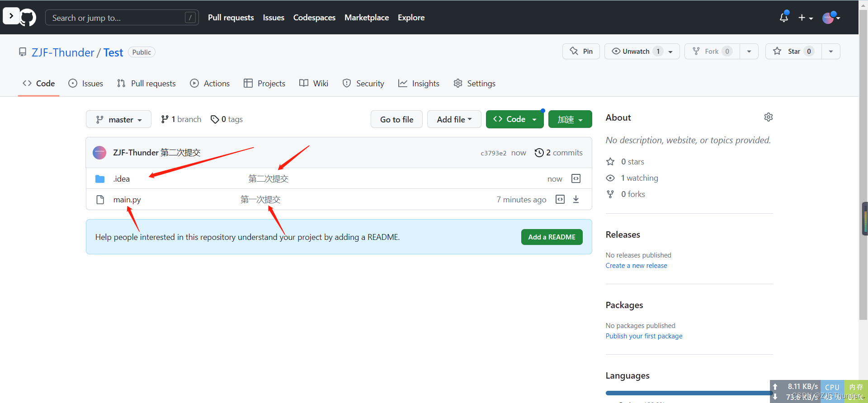The image size is (868, 403).
Task: Open the Add file dropdown
Action: tap(454, 119)
